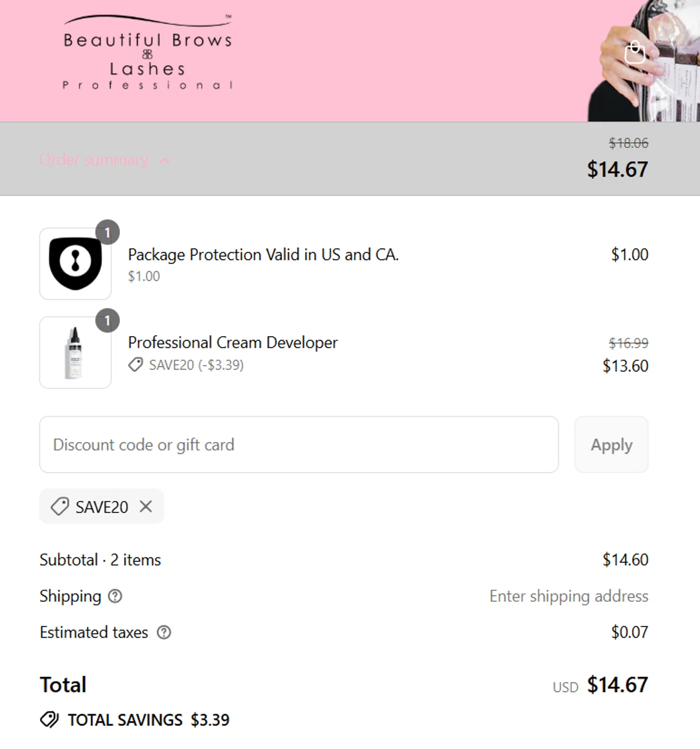This screenshot has width=700, height=749.
Task: Open the Estimated taxes help icon
Action: click(x=164, y=633)
